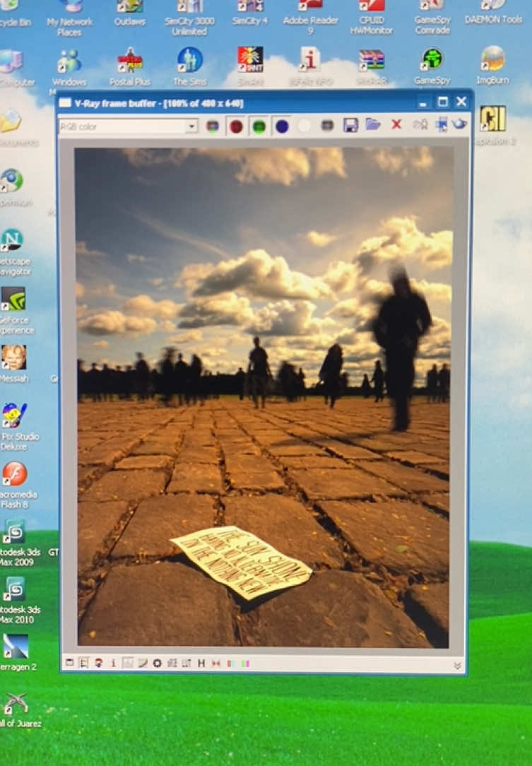Click the teapot render icon
The width and height of the screenshot is (532, 766).
459,124
